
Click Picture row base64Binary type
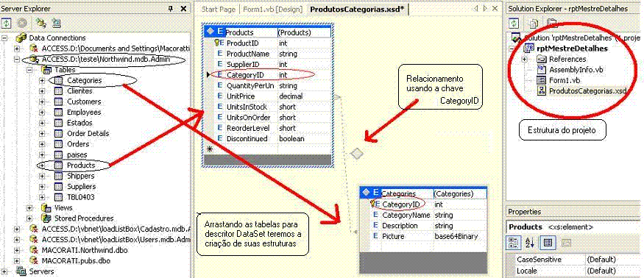(x=456, y=236)
